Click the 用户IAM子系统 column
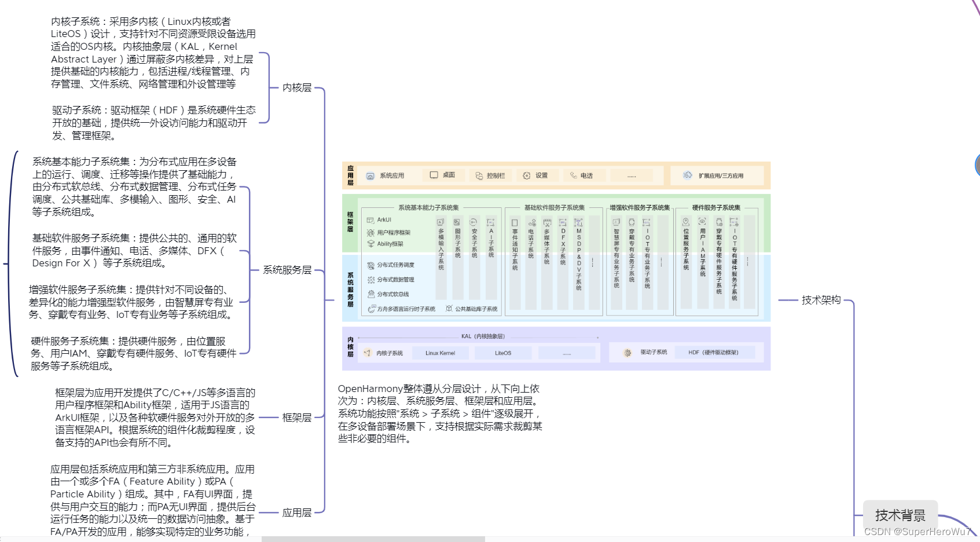 click(x=703, y=262)
